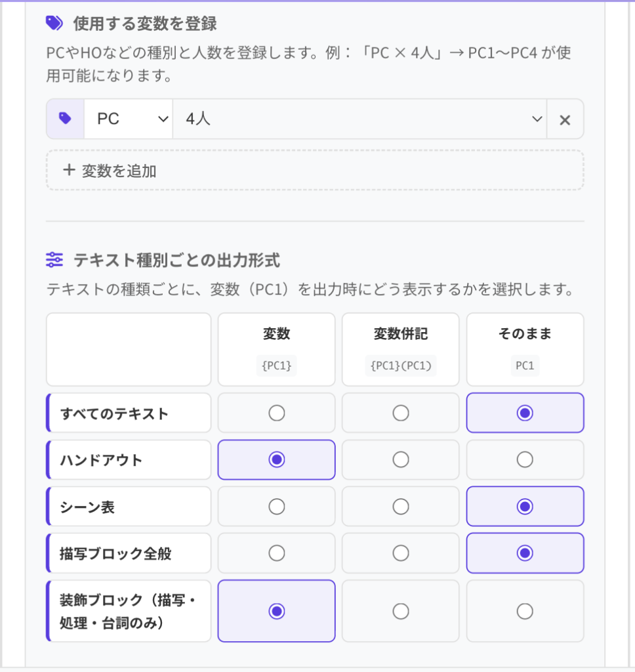
Task: Set シーン表 to 変数併記 output
Action: 401,507
